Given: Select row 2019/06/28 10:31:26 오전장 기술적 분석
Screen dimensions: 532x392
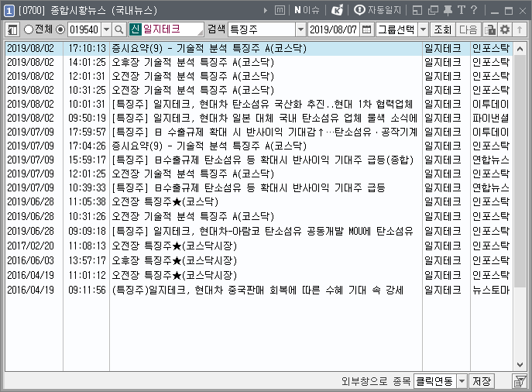Looking at the screenshot, I should click(x=259, y=217).
